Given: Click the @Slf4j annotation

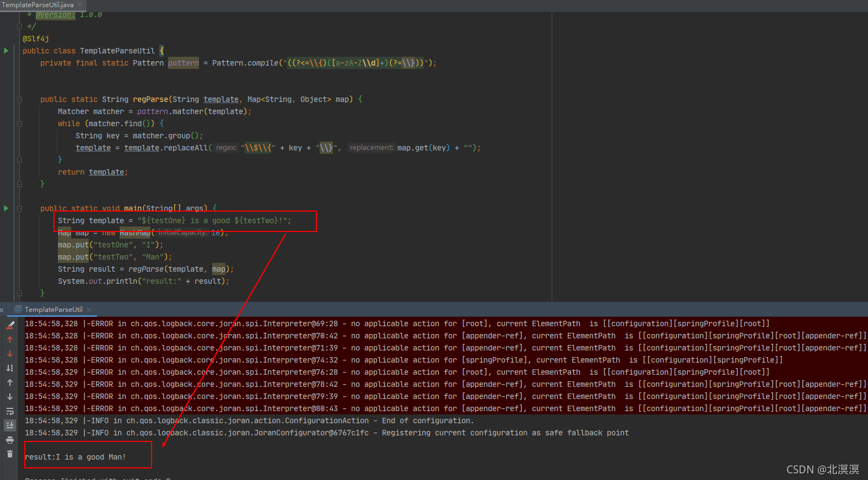Looking at the screenshot, I should 36,39.
